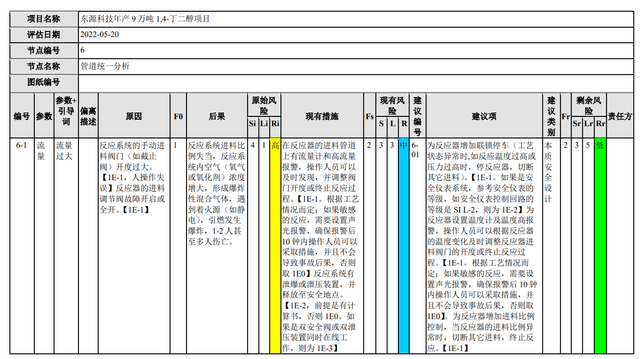Click the 编号 column header
The width and height of the screenshot is (644, 359).
(x=22, y=115)
